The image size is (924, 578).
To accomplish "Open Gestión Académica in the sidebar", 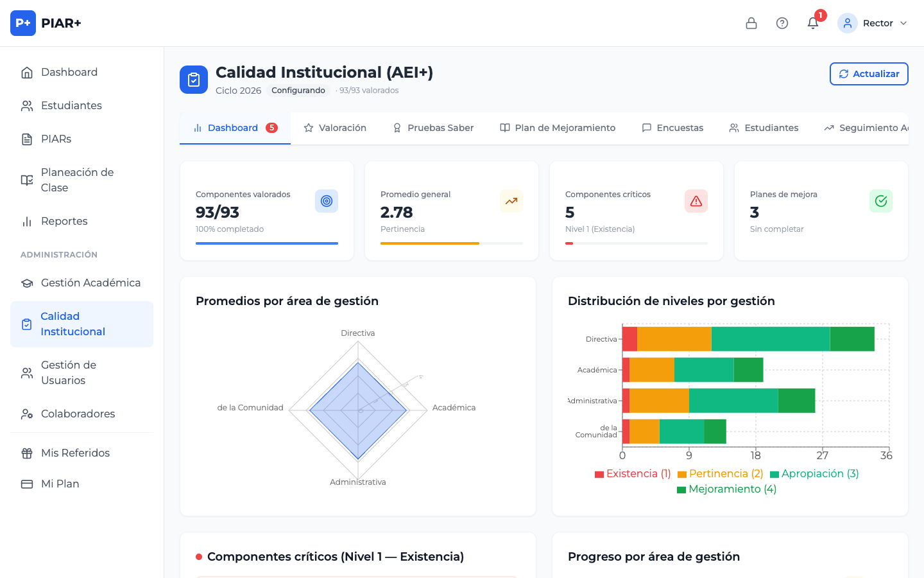I will (82, 283).
